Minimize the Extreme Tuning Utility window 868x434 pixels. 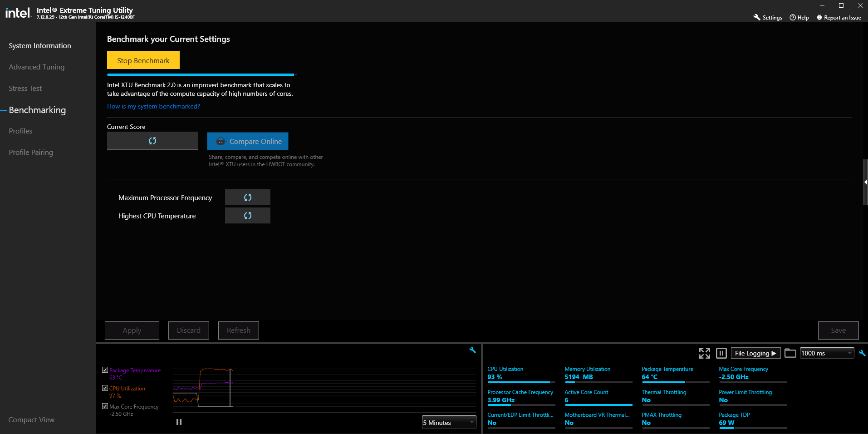click(822, 5)
